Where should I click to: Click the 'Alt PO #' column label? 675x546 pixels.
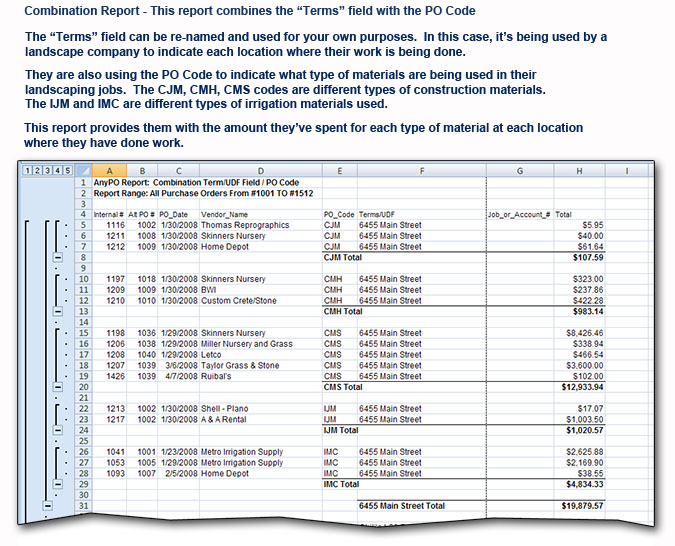coord(141,214)
